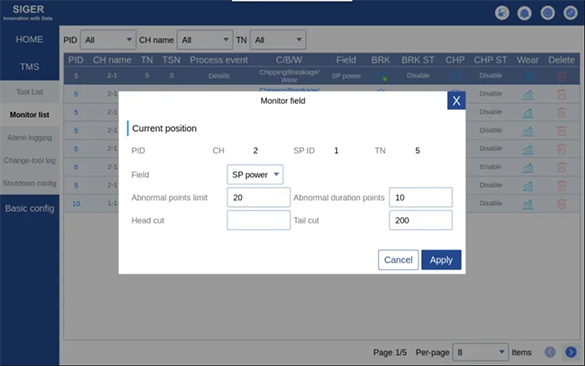
Task: Expand the CH name filter dropdown
Action: 205,40
